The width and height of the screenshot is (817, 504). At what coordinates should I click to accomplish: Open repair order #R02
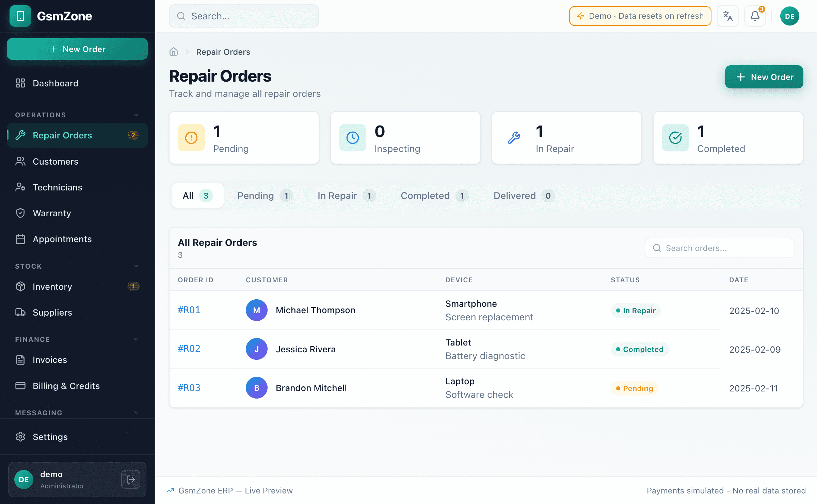[189, 349]
